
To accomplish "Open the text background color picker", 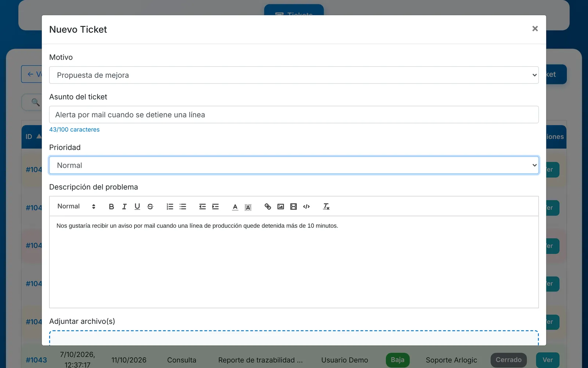I will 248,207.
